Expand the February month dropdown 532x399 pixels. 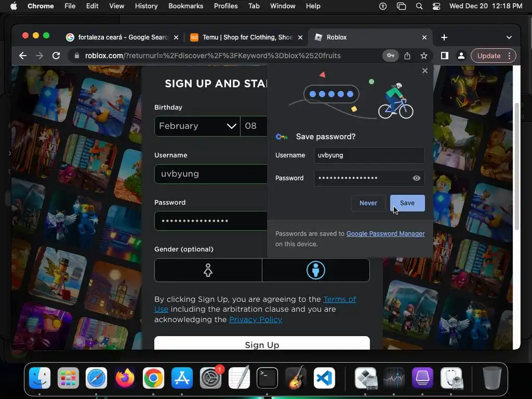197,126
